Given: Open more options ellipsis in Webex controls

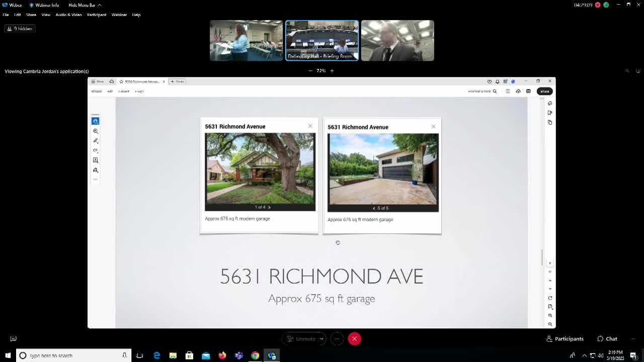Looking at the screenshot, I should click(337, 339).
